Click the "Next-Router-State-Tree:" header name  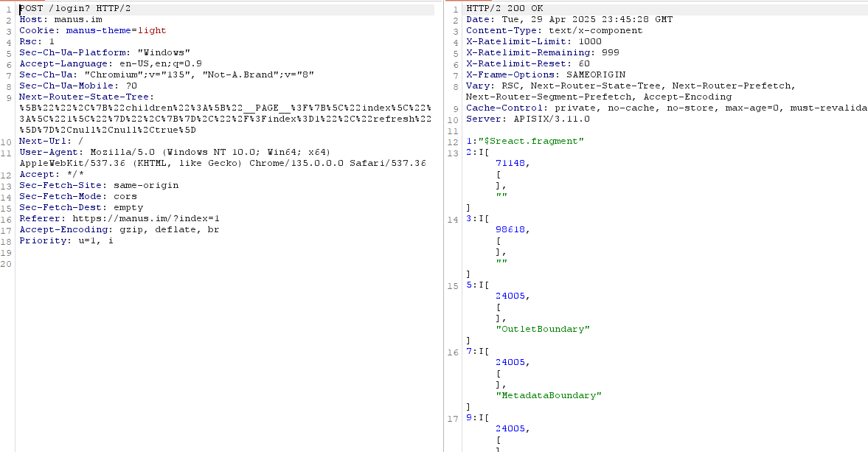tap(86, 97)
